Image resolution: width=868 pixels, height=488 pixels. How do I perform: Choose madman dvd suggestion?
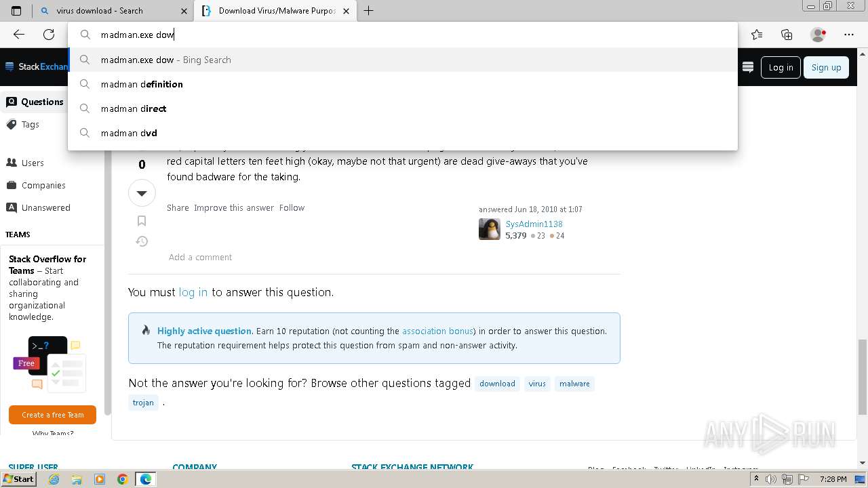[x=403, y=133]
